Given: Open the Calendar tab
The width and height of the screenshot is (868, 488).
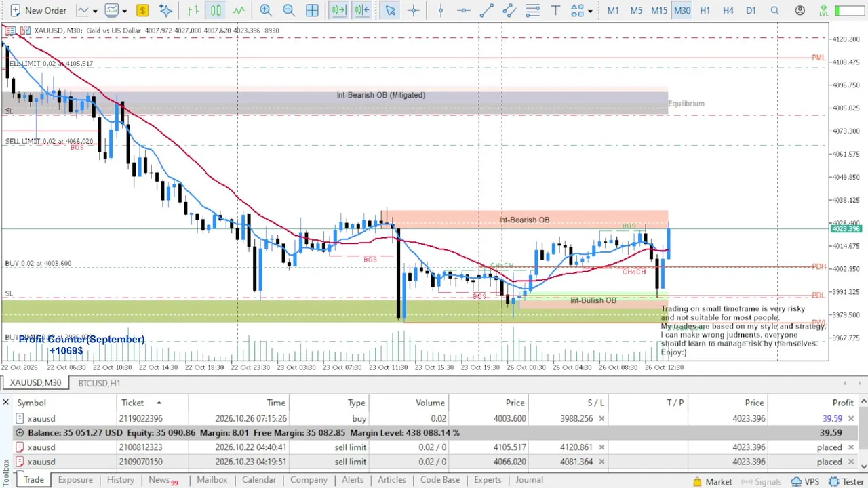Looking at the screenshot, I should pos(259,480).
